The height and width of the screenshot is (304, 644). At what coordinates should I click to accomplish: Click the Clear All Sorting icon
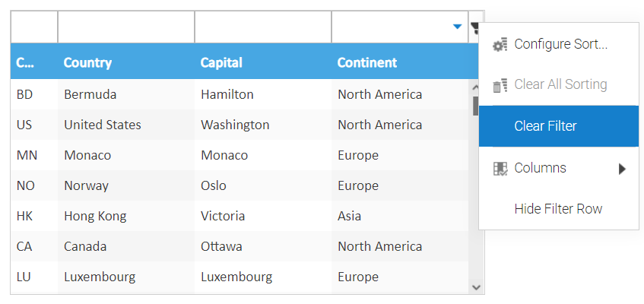click(500, 85)
